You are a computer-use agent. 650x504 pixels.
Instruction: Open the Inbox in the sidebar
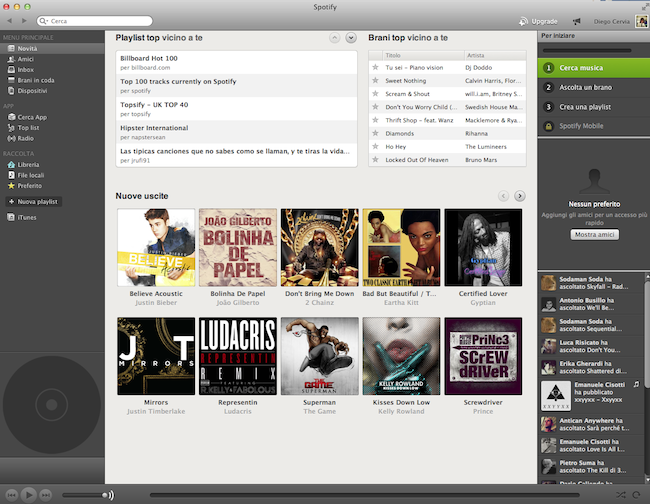click(27, 70)
